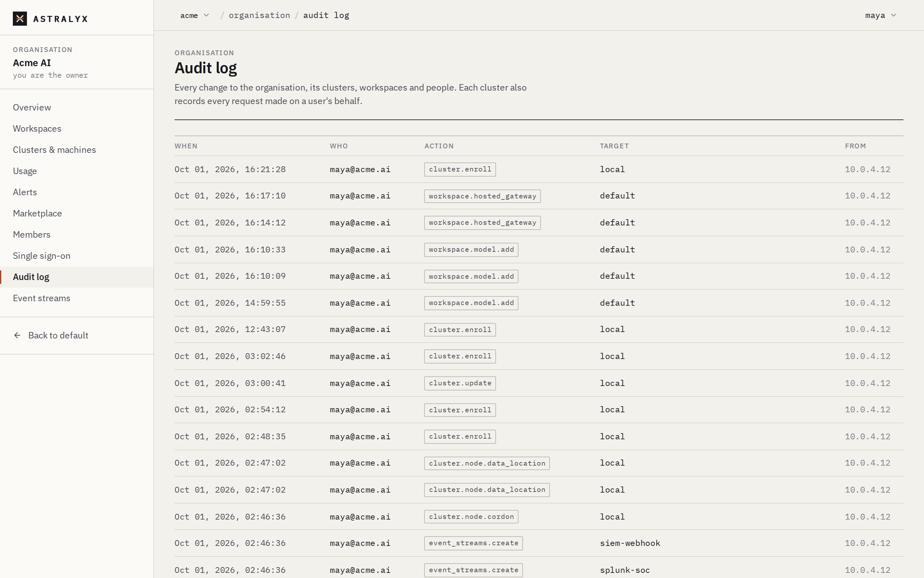The width and height of the screenshot is (924, 578).
Task: Click workspace.model.add tag at 14:59:55
Action: pyautogui.click(x=471, y=303)
